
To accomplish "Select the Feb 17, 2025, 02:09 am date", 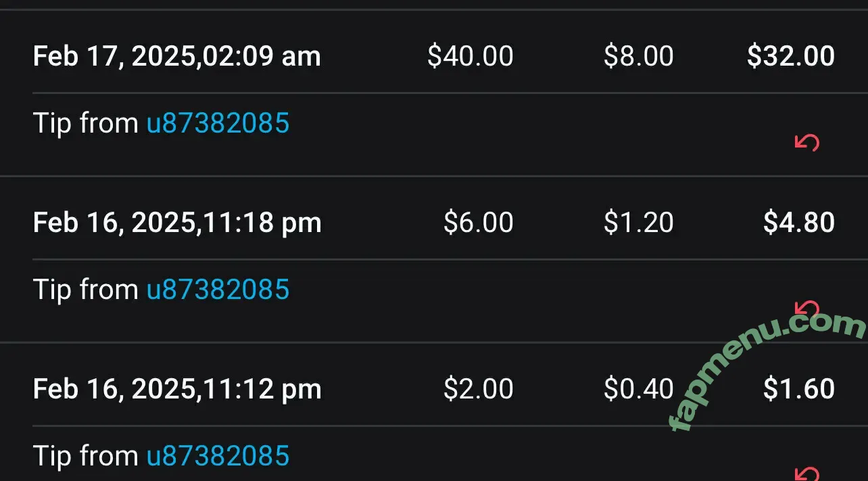I will coord(177,57).
